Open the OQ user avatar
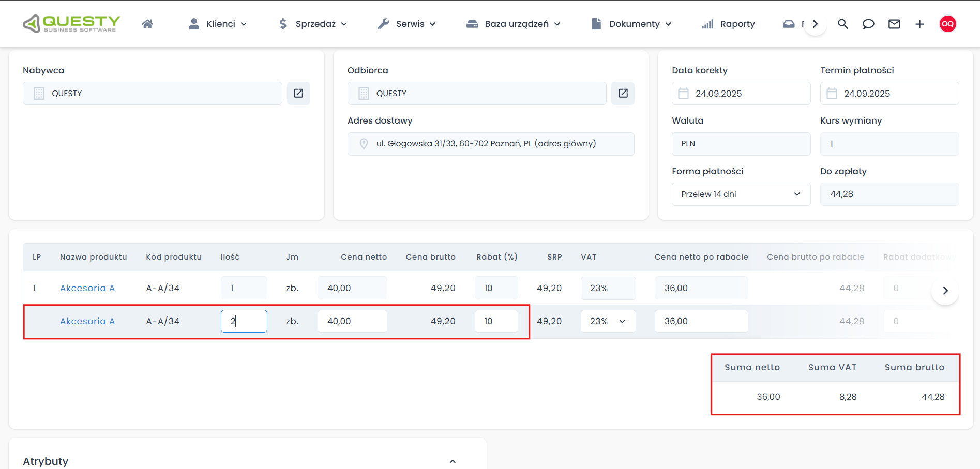Image resolution: width=980 pixels, height=469 pixels. pyautogui.click(x=947, y=24)
